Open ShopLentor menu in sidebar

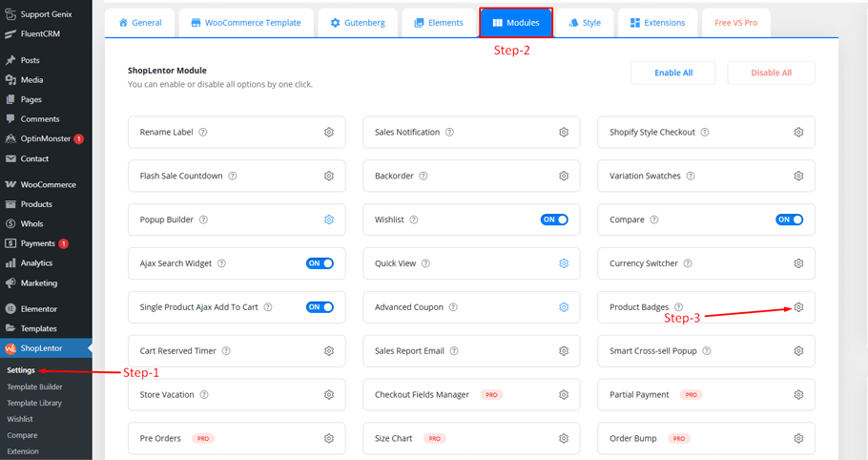click(46, 348)
